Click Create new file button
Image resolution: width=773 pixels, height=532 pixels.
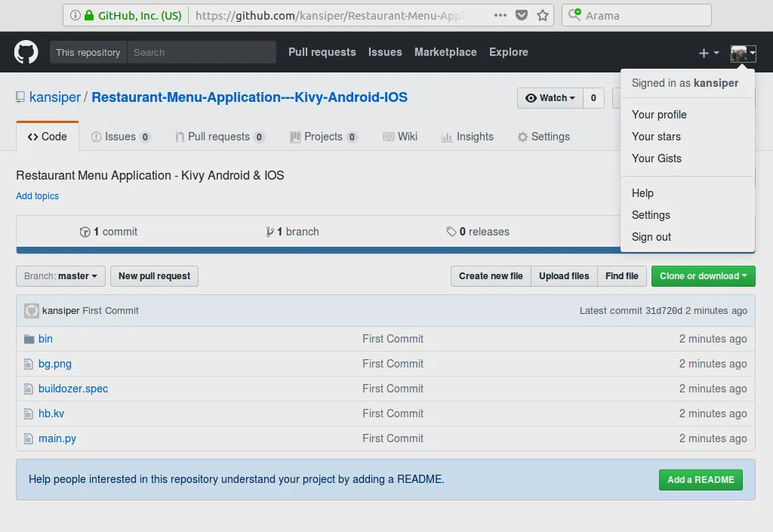[x=491, y=276]
